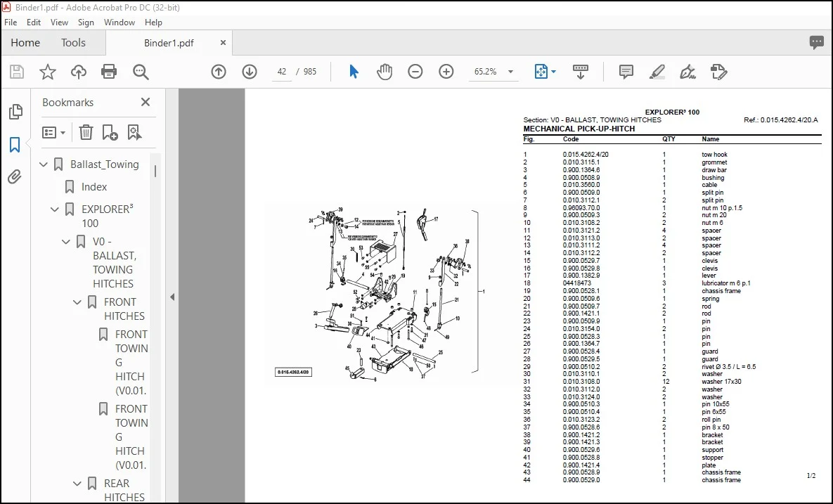This screenshot has width=833, height=504.
Task: Click the 'draw bar' part name
Action: point(714,170)
